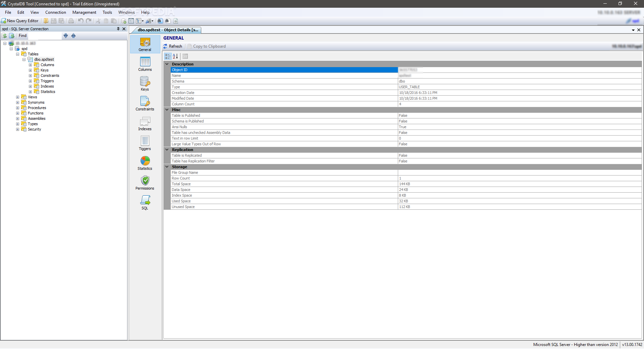Collapse the Tables tree node
Image resolution: width=644 pixels, height=349 pixels.
tap(17, 54)
